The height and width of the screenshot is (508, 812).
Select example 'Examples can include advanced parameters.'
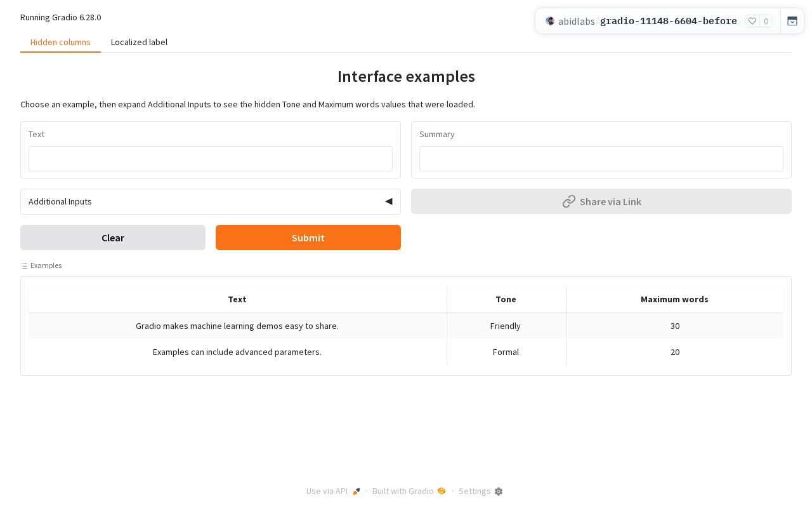[237, 352]
